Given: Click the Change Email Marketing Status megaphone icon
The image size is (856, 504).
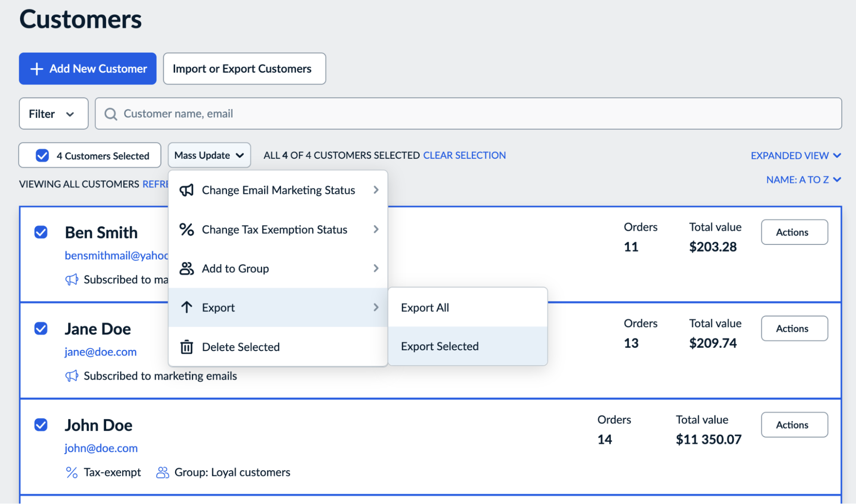Looking at the screenshot, I should click(x=187, y=190).
